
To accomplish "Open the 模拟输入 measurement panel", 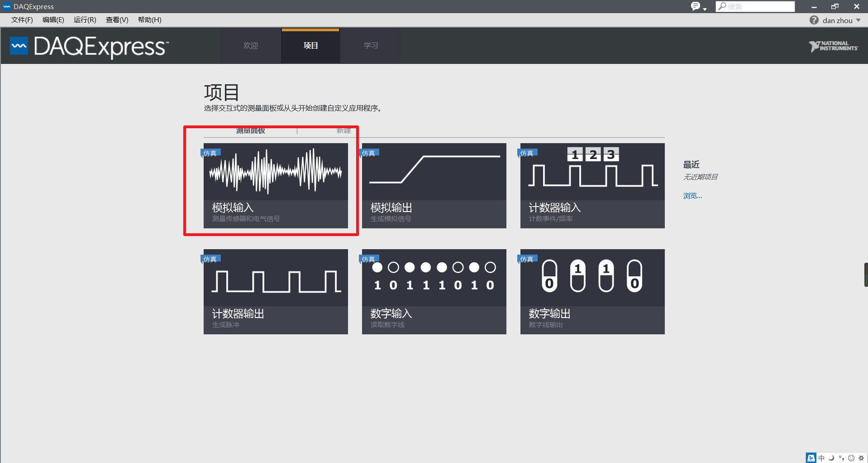I will [x=276, y=186].
